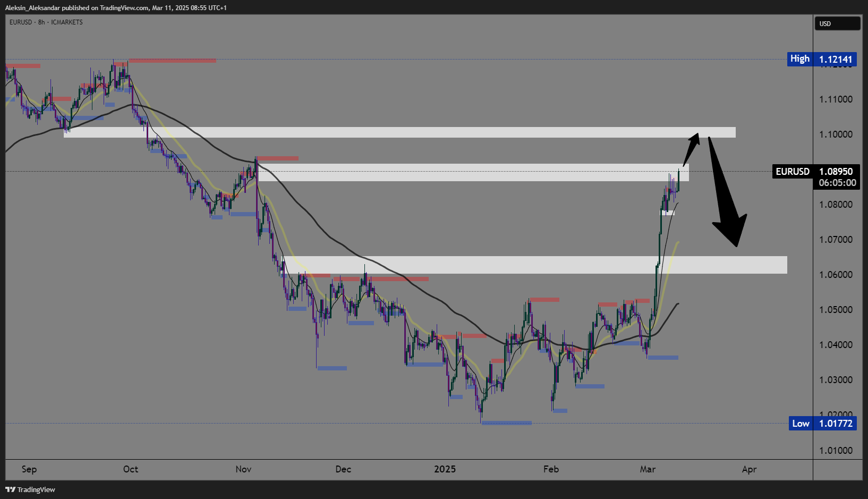Click the USD currency label button
Screen dimensions: 868x499
click(837, 23)
